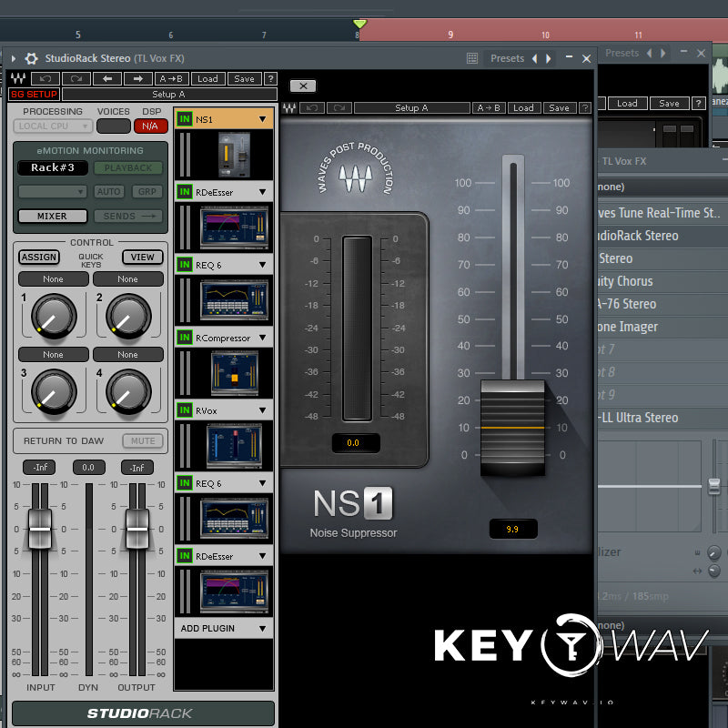Open the ADD PLUGIN dropdown

263,629
